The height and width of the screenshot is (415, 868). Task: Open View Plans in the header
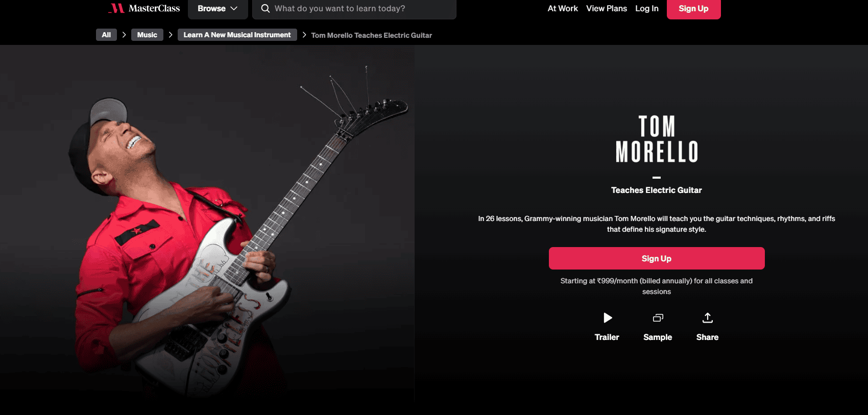tap(607, 8)
